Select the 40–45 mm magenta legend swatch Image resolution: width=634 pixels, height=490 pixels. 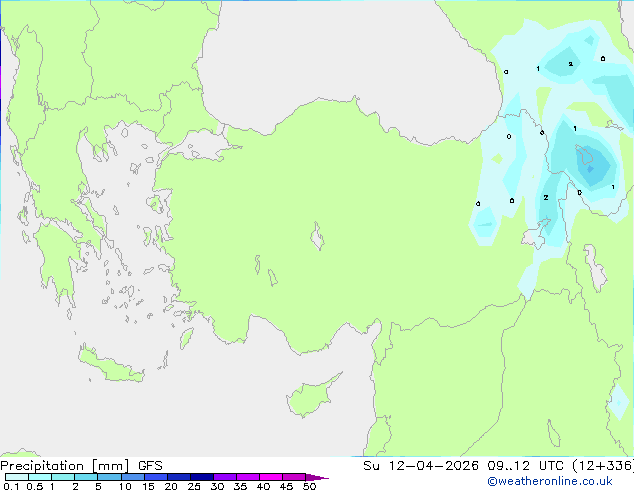coord(271,477)
